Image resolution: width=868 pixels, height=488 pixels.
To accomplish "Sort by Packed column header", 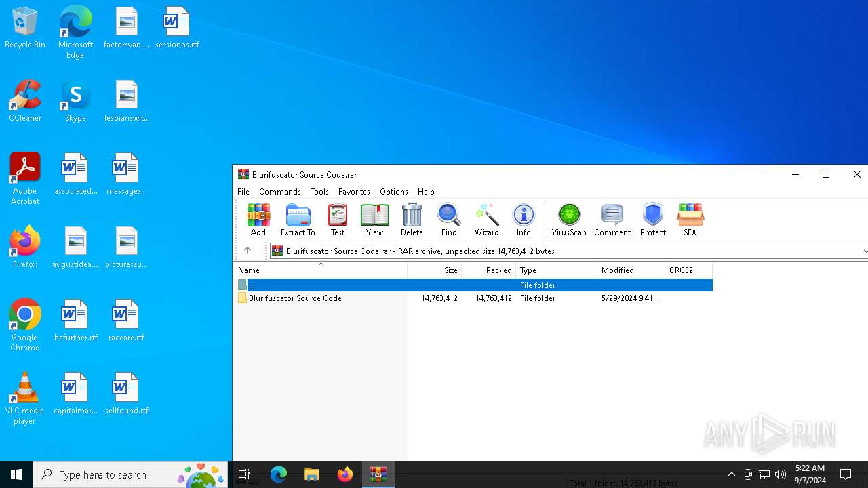I will [489, 270].
